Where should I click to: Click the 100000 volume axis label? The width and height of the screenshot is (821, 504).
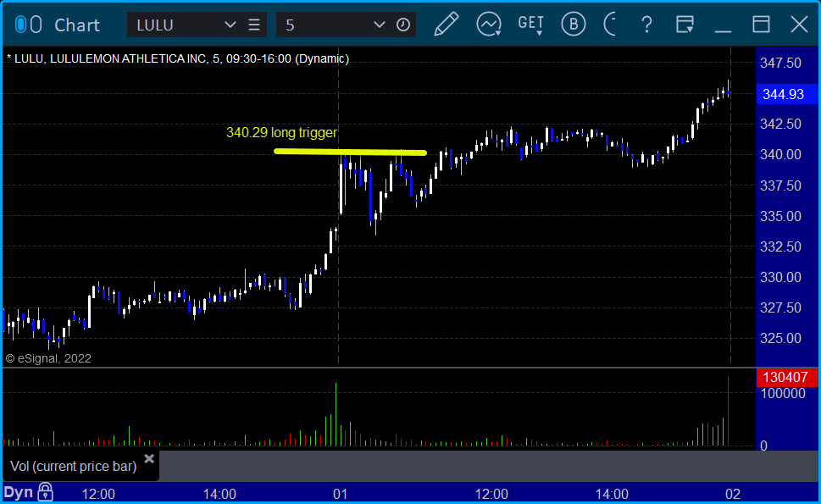pyautogui.click(x=783, y=394)
